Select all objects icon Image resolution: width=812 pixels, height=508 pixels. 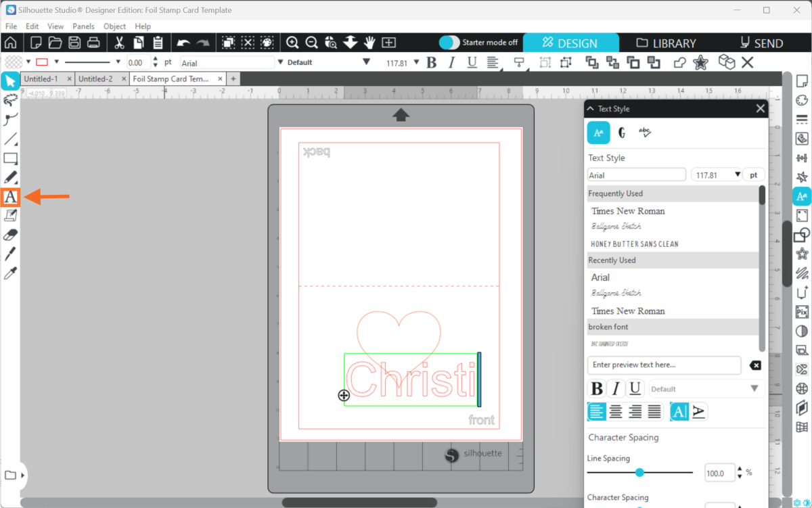tap(228, 43)
